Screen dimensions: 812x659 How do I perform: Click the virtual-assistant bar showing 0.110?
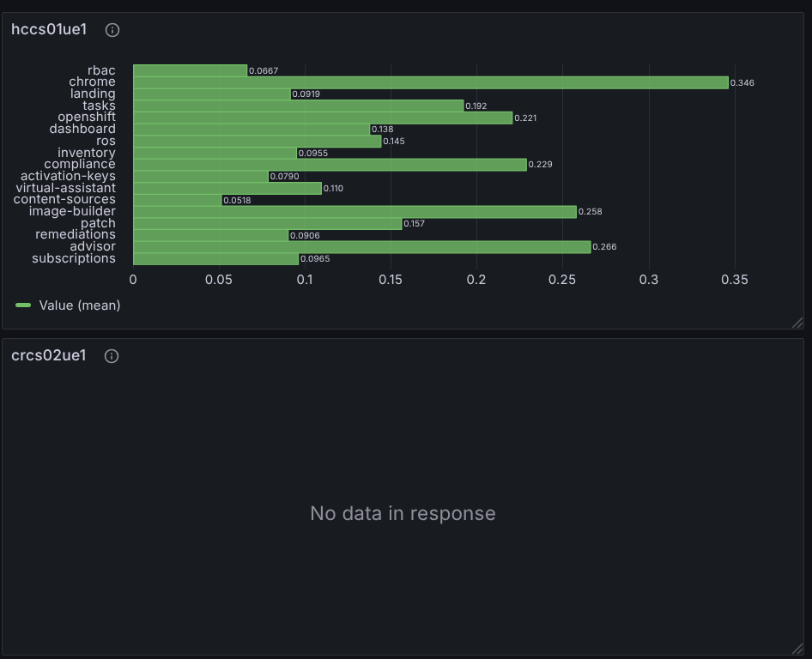click(x=227, y=189)
